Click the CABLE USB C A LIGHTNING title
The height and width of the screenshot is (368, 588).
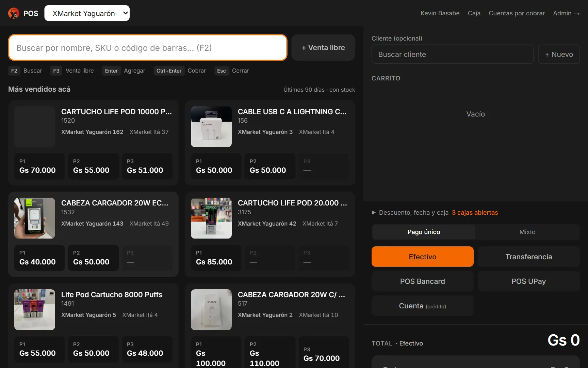click(x=292, y=111)
